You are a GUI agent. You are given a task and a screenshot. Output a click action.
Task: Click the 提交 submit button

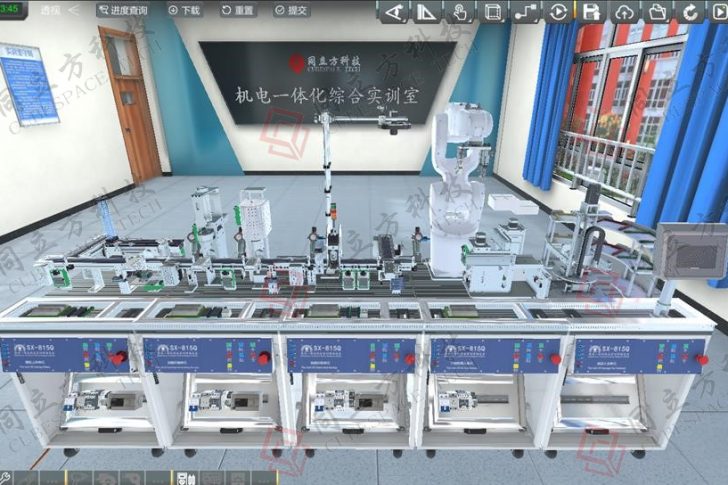coord(290,9)
